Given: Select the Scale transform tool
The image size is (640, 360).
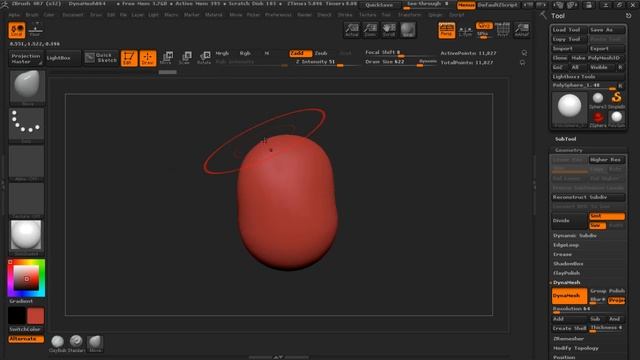Looking at the screenshot, I should (185, 58).
